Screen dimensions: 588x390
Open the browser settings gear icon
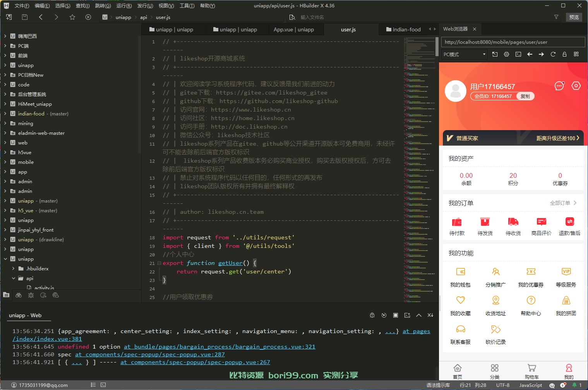click(507, 54)
